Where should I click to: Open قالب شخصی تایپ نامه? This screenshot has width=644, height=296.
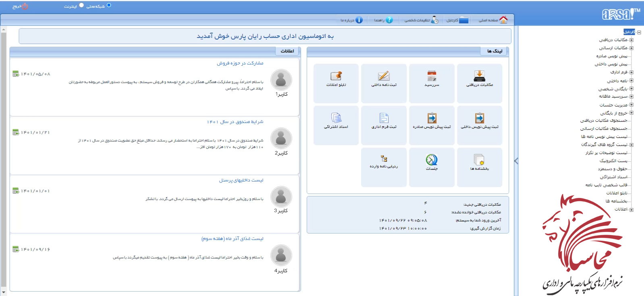point(607,185)
